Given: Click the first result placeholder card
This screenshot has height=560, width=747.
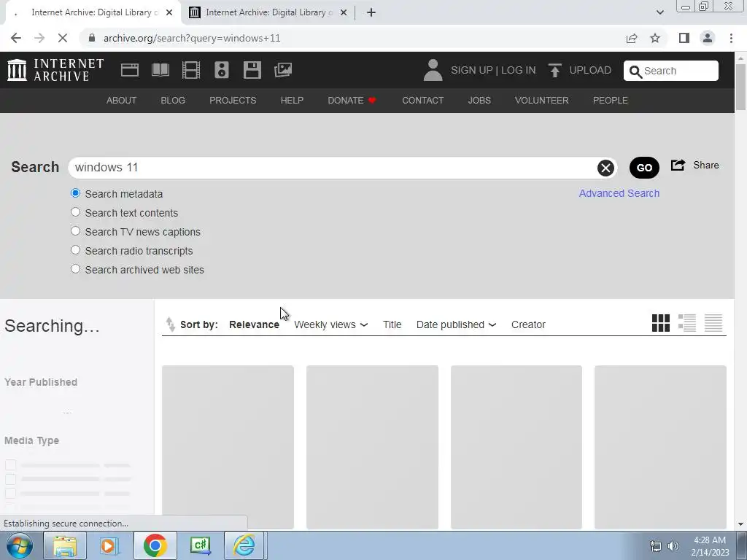Looking at the screenshot, I should 228,447.
